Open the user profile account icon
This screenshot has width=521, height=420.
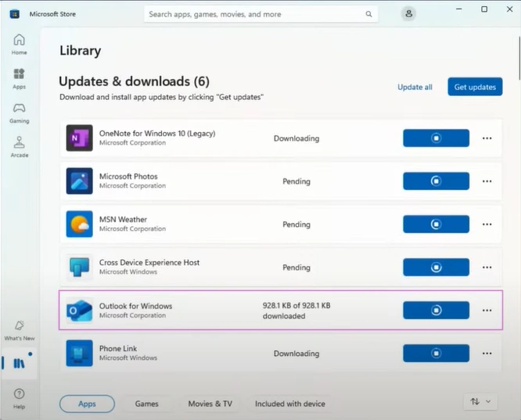click(408, 13)
